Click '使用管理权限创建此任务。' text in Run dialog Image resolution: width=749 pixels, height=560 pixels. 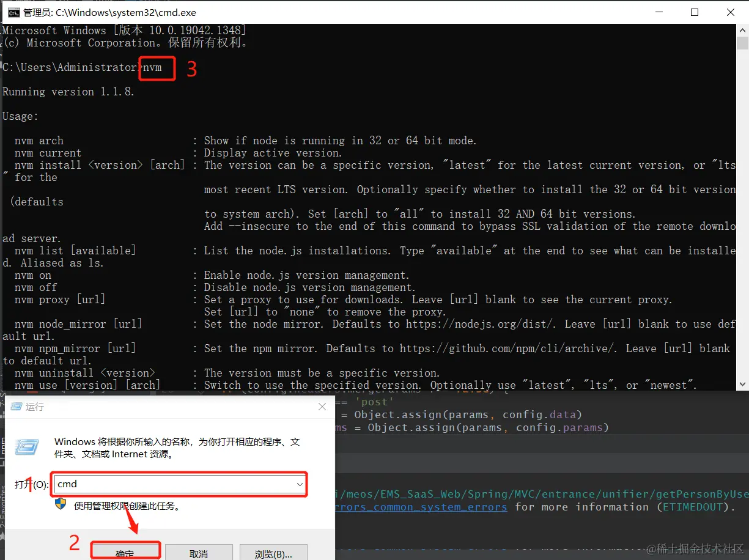[x=127, y=506]
